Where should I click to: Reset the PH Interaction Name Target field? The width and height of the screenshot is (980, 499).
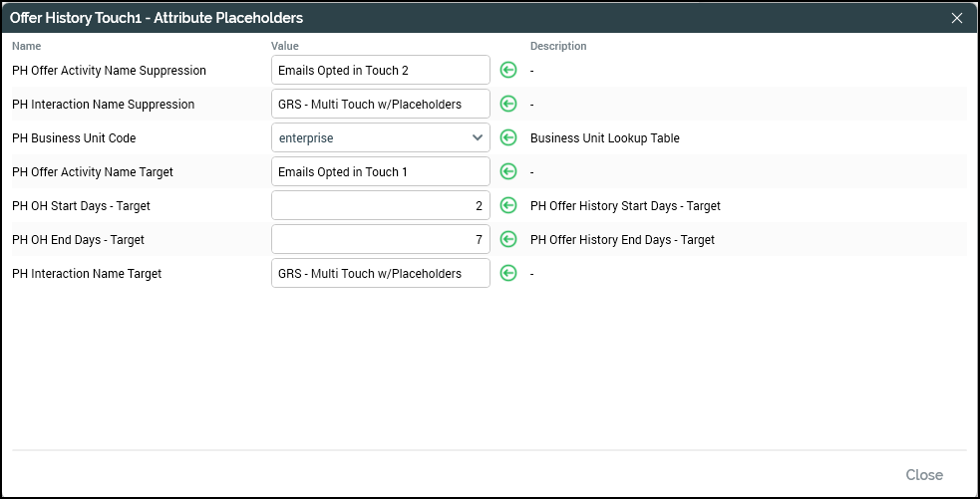[x=508, y=274]
